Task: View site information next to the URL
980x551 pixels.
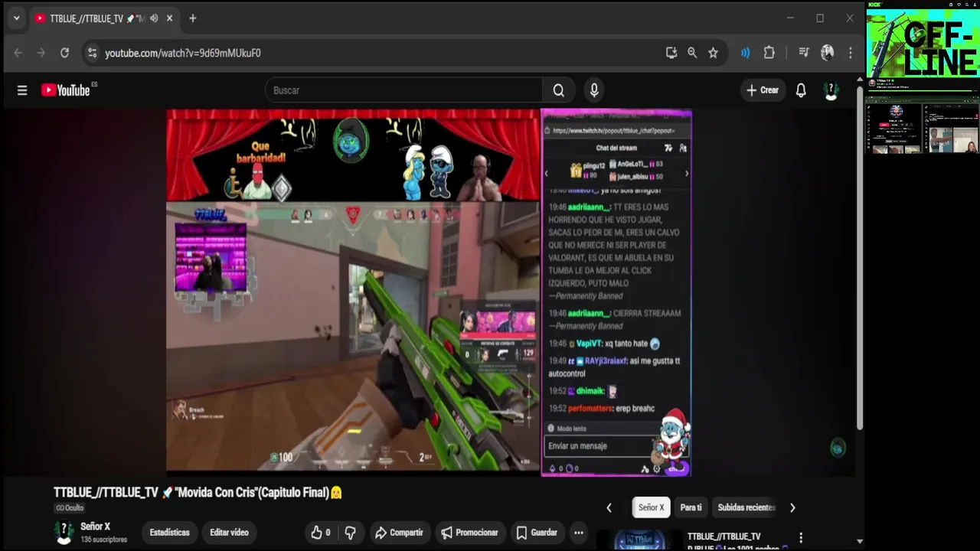Action: 92,53
